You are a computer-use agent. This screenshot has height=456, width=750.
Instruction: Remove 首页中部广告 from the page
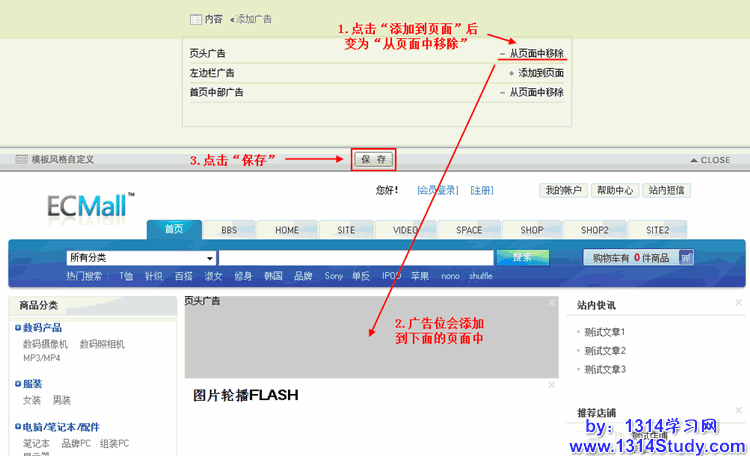[532, 92]
